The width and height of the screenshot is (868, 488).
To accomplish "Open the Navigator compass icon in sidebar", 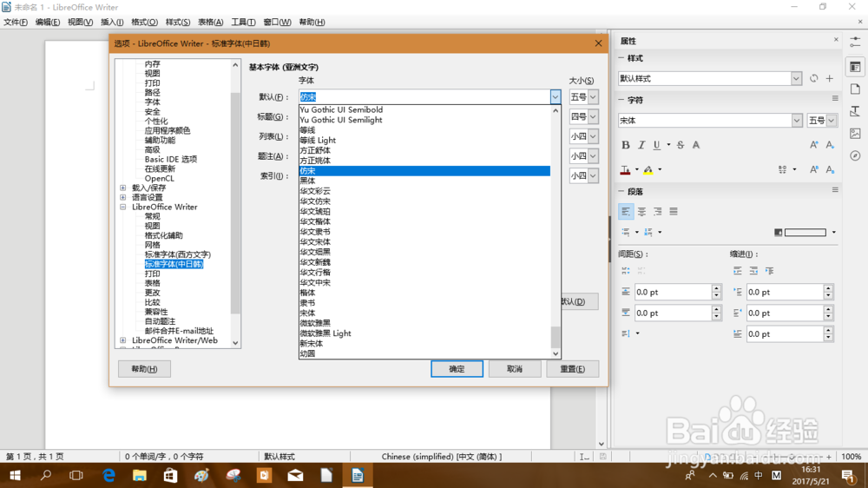I will coord(855,155).
